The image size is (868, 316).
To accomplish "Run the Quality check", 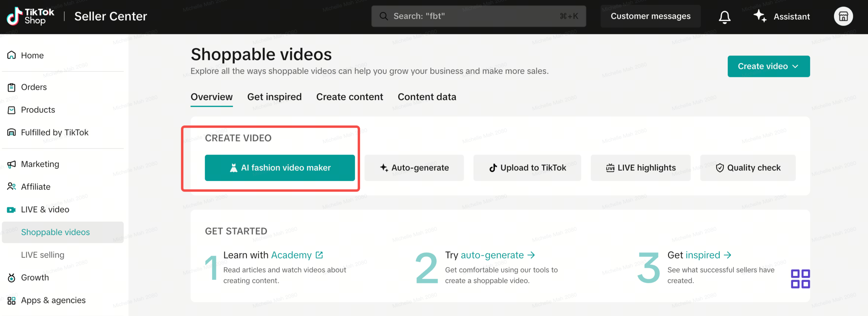I will point(748,168).
